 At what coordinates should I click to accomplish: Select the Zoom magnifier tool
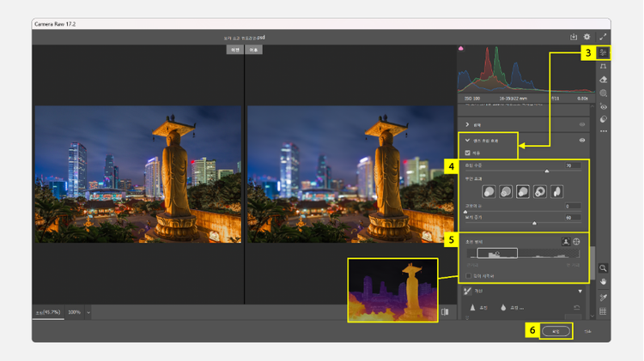pyautogui.click(x=603, y=268)
